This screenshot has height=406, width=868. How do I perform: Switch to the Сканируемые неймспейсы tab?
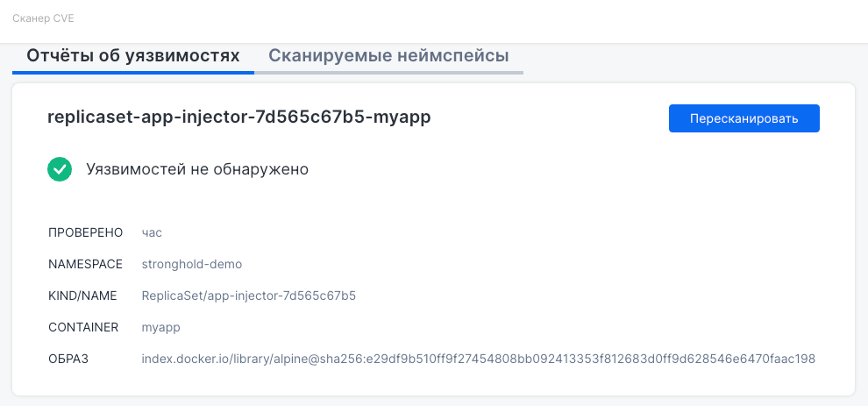(x=388, y=56)
